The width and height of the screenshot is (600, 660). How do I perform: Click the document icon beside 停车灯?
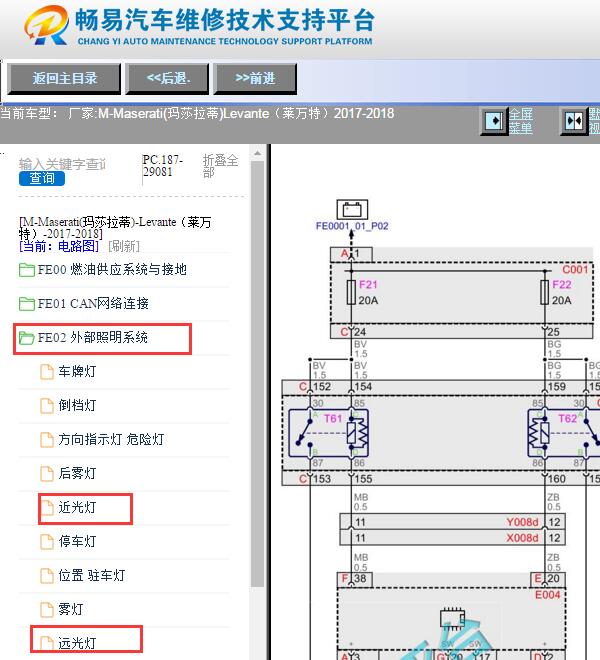[47, 542]
